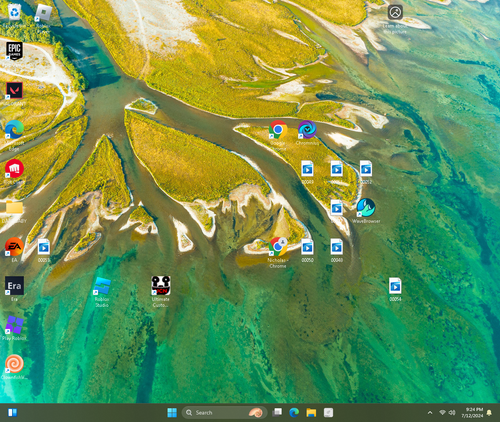
Task: Show hidden system tray icons
Action: coord(430,413)
